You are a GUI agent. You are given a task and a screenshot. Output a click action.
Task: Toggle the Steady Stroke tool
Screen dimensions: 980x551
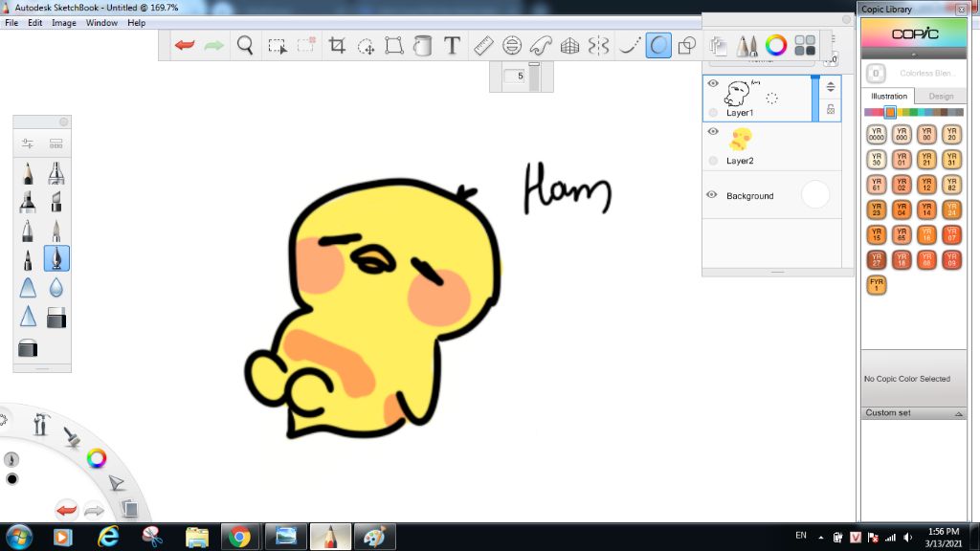629,45
